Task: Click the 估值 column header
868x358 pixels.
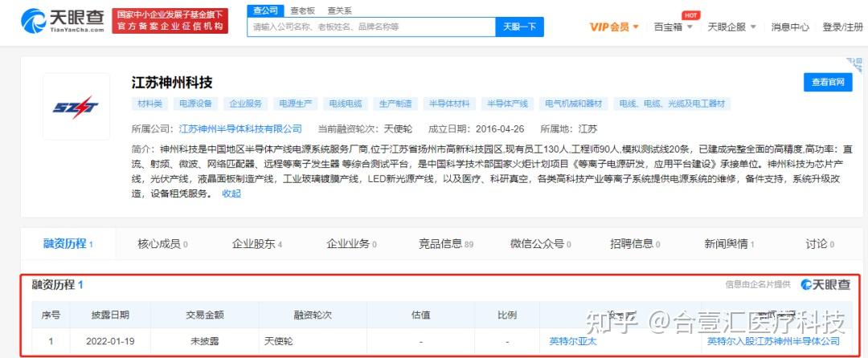Action: click(420, 315)
